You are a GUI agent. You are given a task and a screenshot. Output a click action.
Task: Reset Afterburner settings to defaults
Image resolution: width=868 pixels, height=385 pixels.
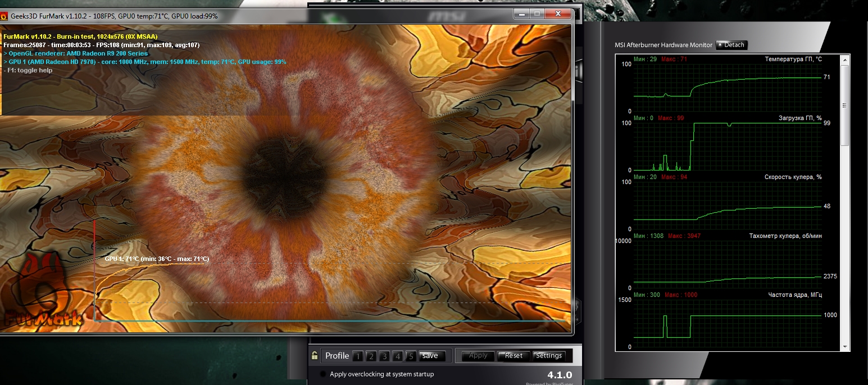513,356
